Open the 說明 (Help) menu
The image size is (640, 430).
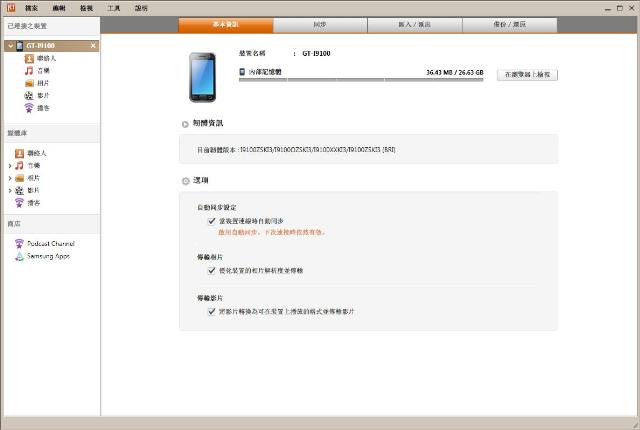(141, 8)
